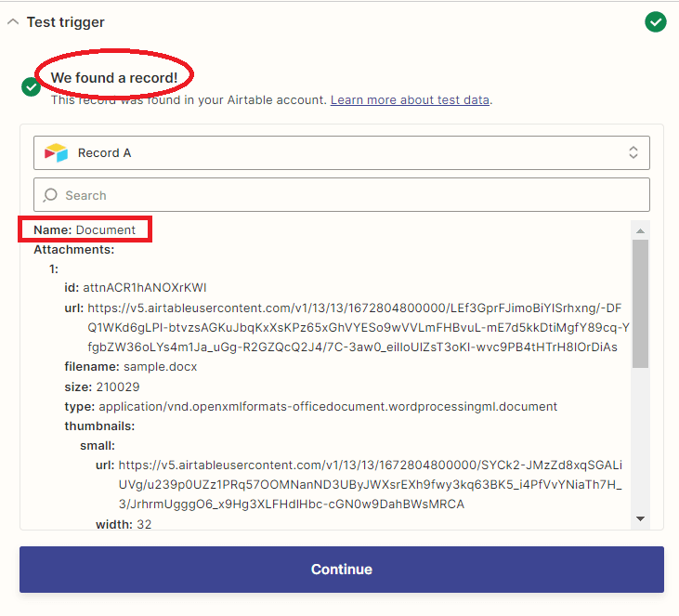Click the green check beside 'We found a record!'
The height and width of the screenshot is (616, 679).
31,86
